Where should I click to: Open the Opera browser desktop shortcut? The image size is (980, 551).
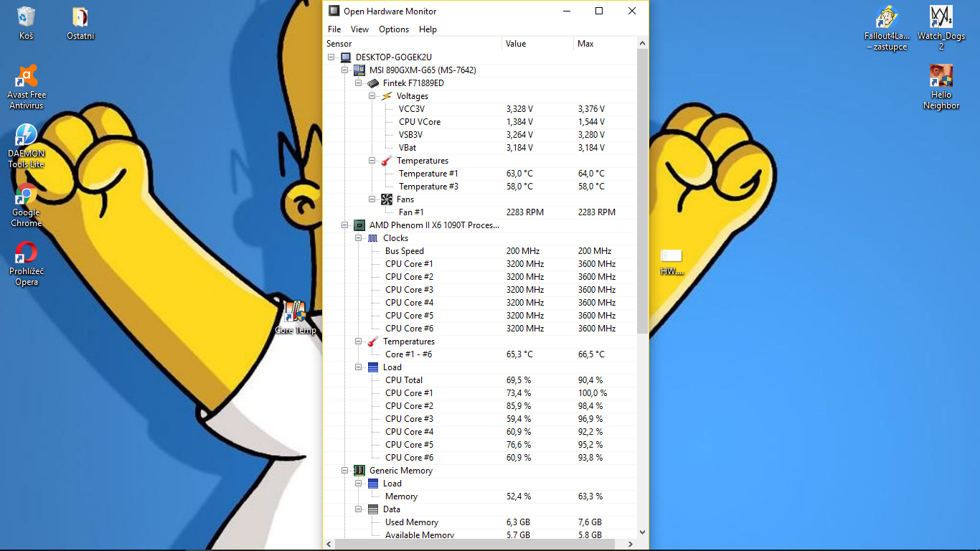(x=27, y=253)
